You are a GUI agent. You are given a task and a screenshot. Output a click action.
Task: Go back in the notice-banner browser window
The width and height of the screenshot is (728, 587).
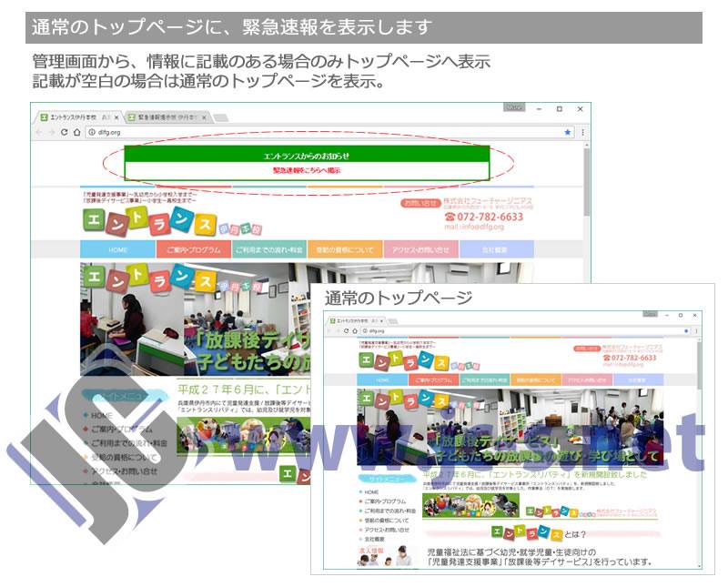coord(39,132)
